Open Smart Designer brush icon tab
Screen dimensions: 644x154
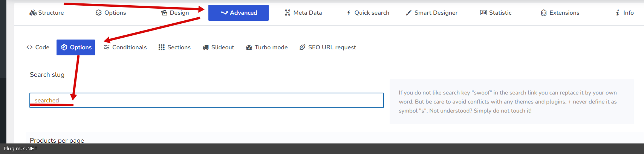[408, 13]
